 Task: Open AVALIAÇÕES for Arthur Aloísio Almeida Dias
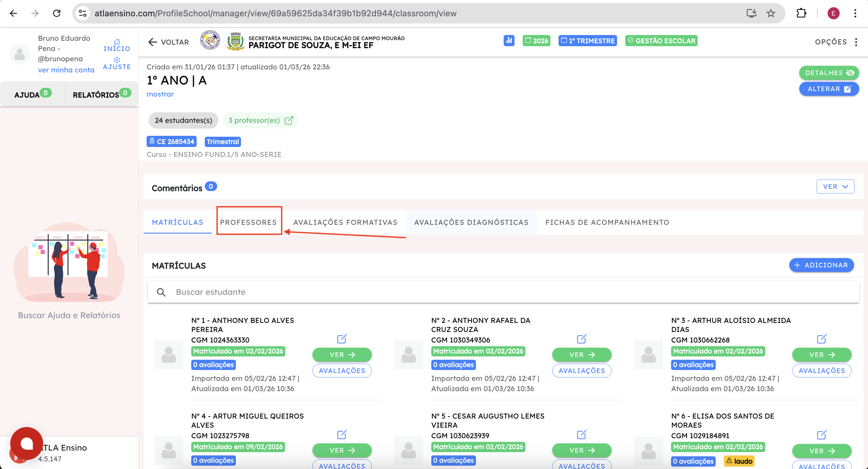pos(822,371)
